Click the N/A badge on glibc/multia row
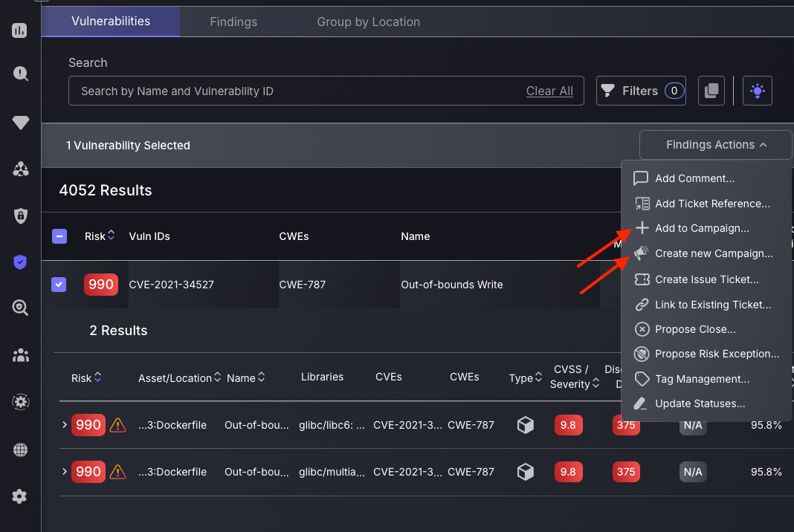Image resolution: width=794 pixels, height=532 pixels. [x=693, y=472]
